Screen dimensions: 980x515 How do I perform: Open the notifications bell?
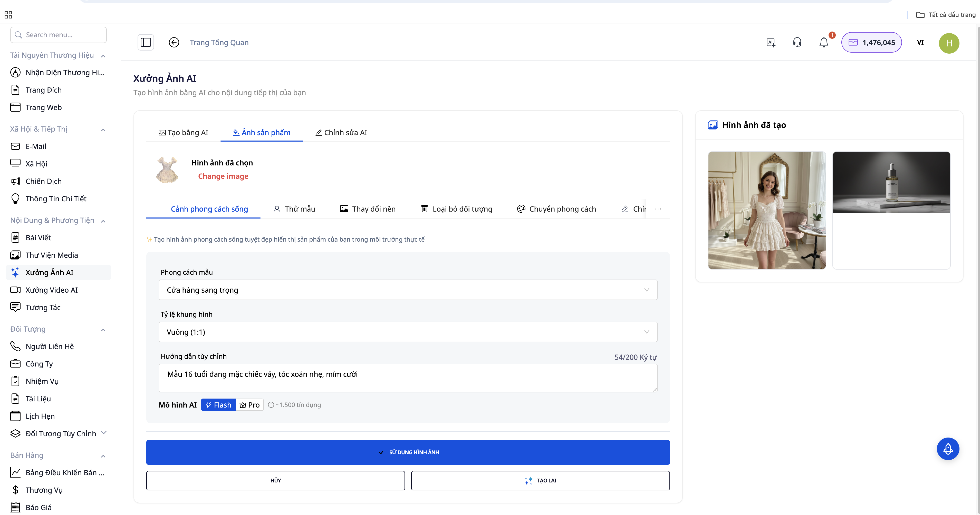[824, 43]
